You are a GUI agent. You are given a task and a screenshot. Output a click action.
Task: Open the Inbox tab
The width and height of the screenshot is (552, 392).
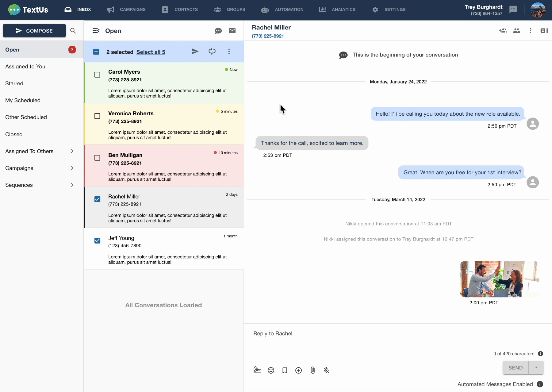point(78,10)
